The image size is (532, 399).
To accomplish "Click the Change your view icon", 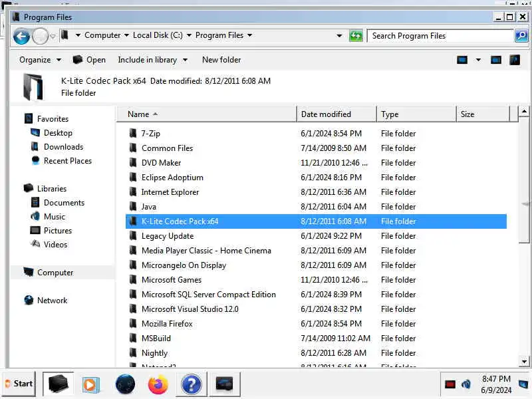I will click(462, 60).
